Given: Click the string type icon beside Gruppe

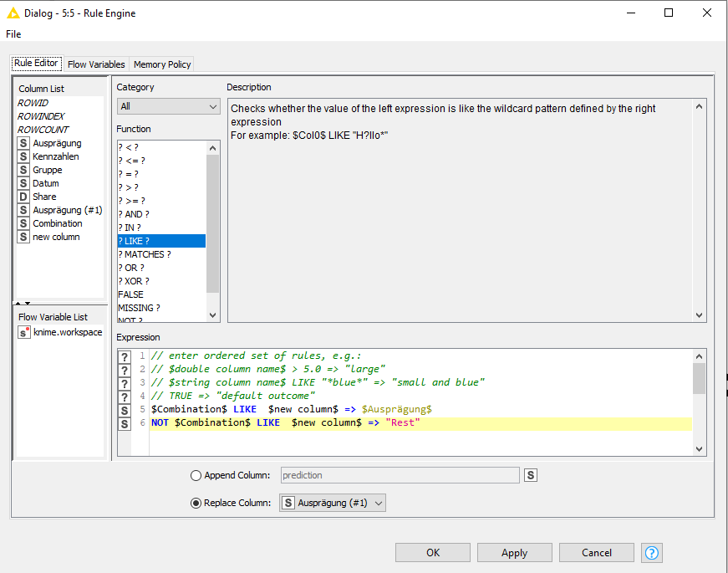Looking at the screenshot, I should 23,170.
